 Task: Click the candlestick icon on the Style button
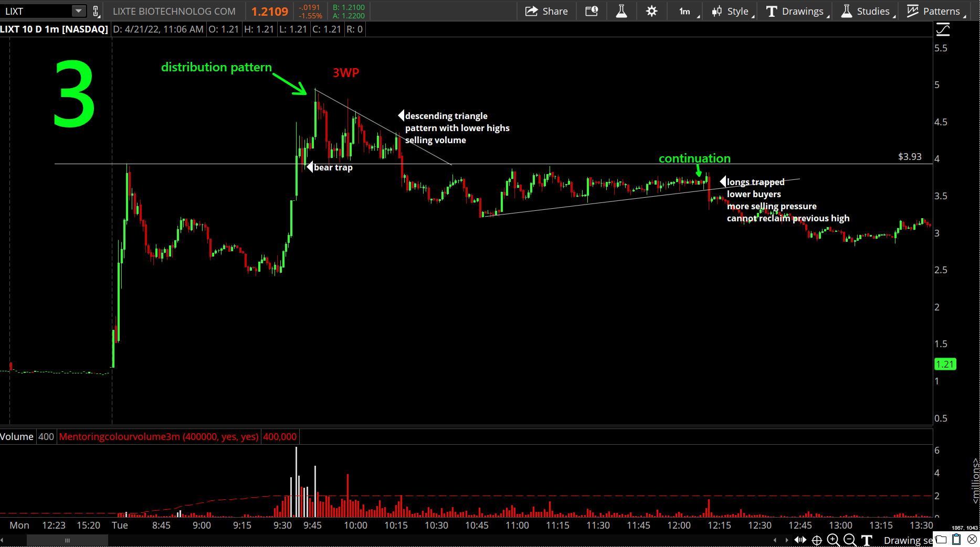coord(718,10)
